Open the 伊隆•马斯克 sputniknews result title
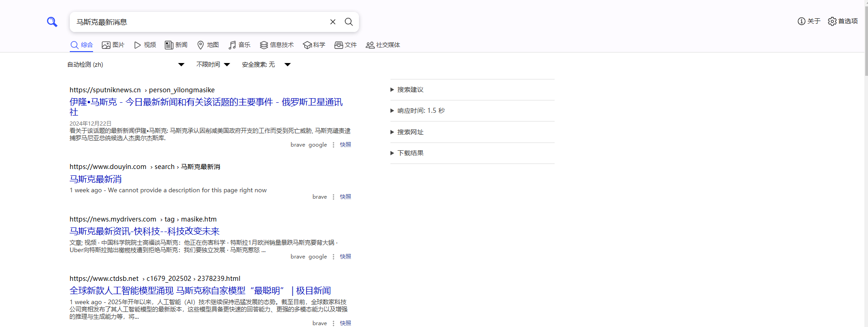The width and height of the screenshot is (868, 327). (206, 107)
